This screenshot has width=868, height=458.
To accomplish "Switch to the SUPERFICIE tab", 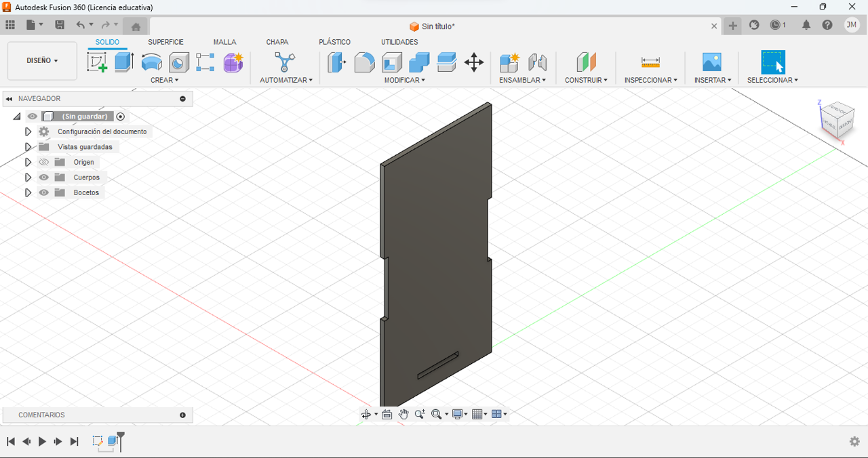I will (x=166, y=42).
